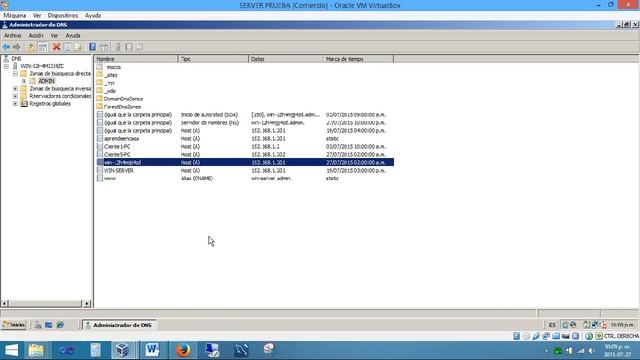Image resolution: width=640 pixels, height=360 pixels.
Task: Open host Windows Start button
Action: coord(11,350)
